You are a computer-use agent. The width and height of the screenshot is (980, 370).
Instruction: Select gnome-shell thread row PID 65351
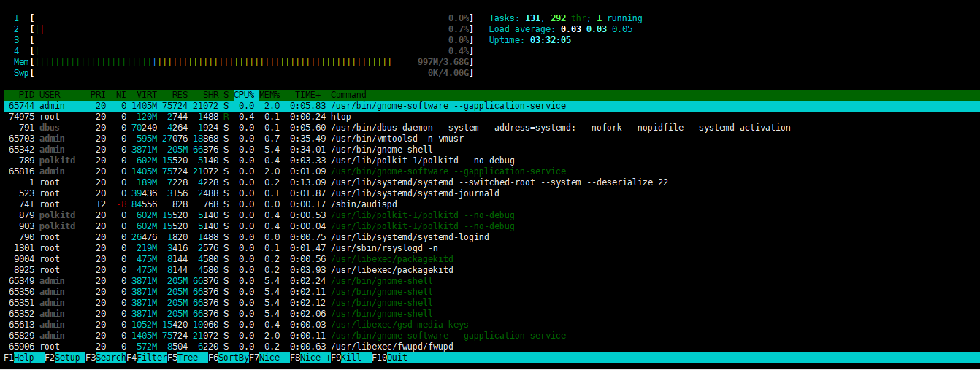click(x=490, y=303)
